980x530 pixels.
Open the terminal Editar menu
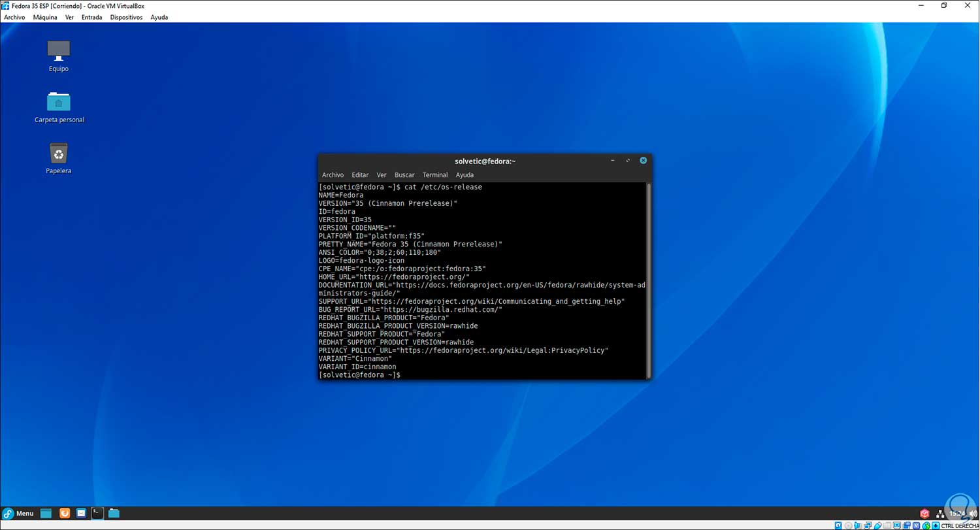[x=360, y=175]
